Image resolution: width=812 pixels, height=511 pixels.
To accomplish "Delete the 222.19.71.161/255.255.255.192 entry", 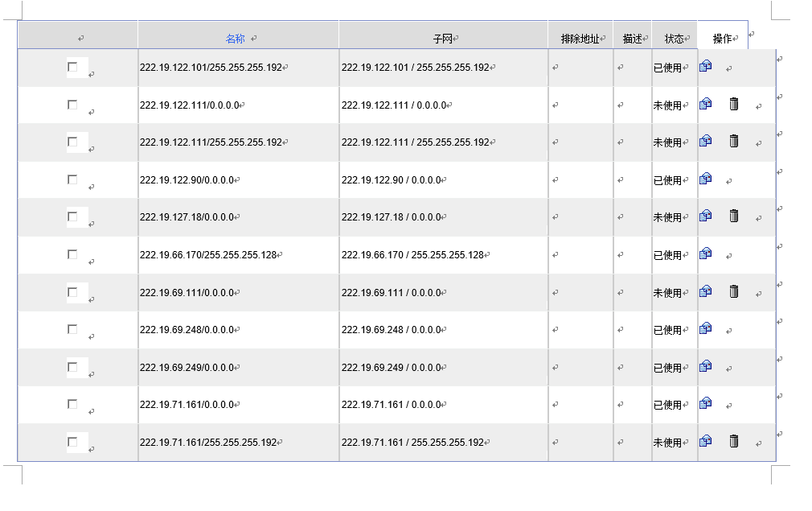I will click(733, 440).
